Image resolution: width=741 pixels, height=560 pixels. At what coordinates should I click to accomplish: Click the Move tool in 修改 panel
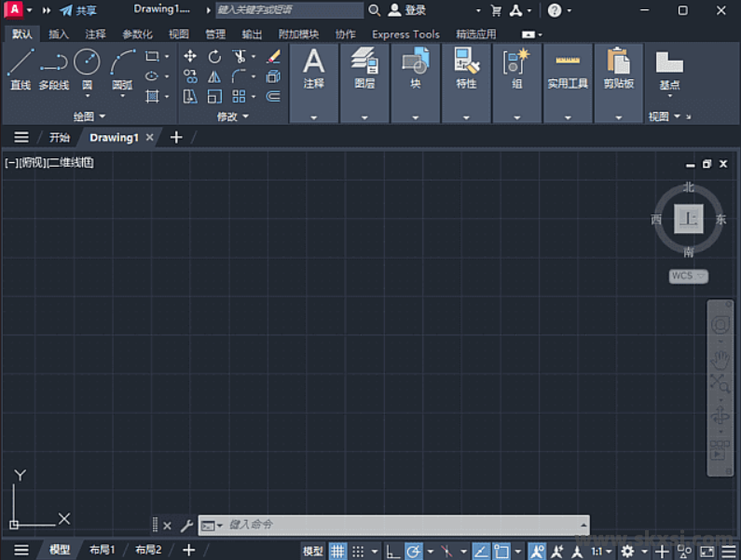click(190, 57)
